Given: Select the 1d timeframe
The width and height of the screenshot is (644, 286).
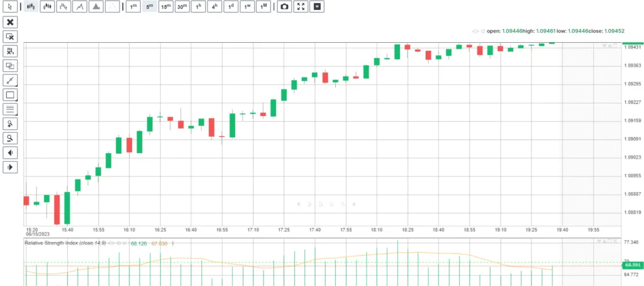Looking at the screenshot, I should 231,6.
